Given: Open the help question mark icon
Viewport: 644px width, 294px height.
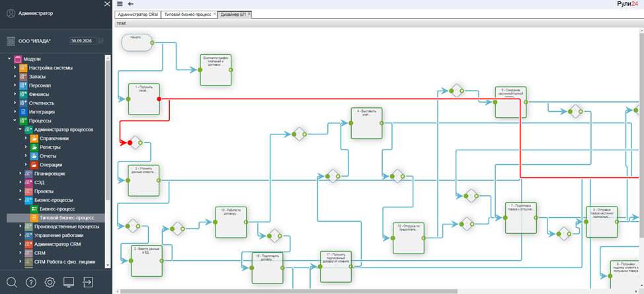Looking at the screenshot, I should click(x=31, y=282).
